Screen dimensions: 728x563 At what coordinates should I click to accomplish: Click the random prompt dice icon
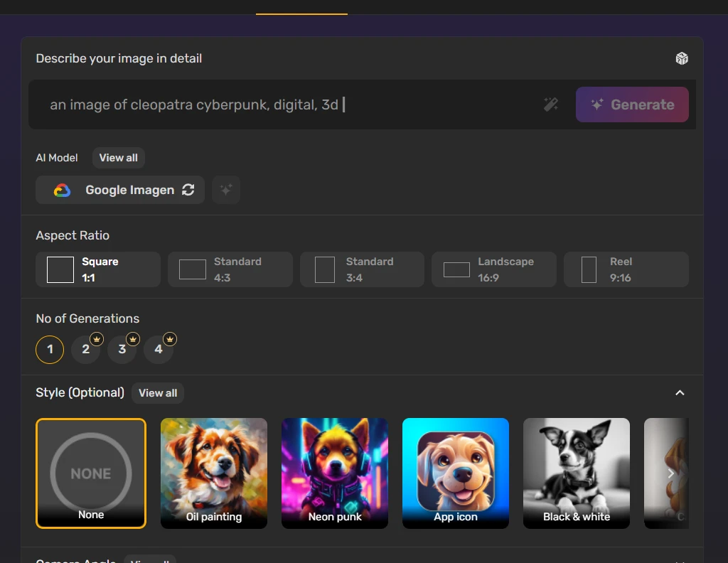click(x=682, y=58)
